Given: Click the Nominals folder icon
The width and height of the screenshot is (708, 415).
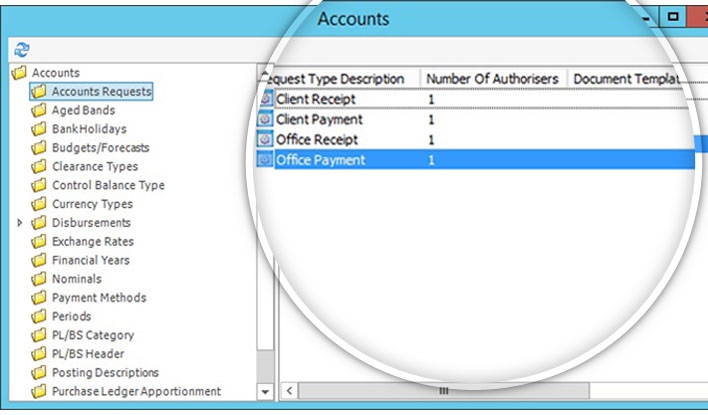Looking at the screenshot, I should [39, 279].
